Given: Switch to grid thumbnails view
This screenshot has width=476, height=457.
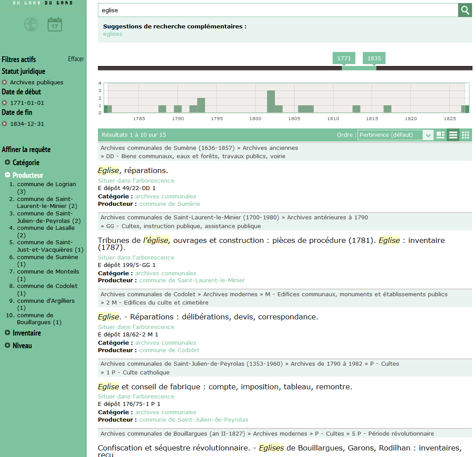Looking at the screenshot, I should coord(466,135).
